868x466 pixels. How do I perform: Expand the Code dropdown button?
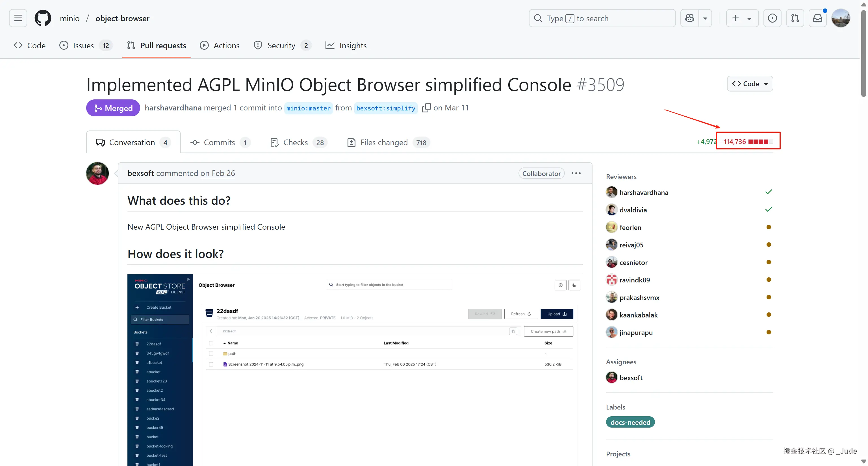point(750,84)
